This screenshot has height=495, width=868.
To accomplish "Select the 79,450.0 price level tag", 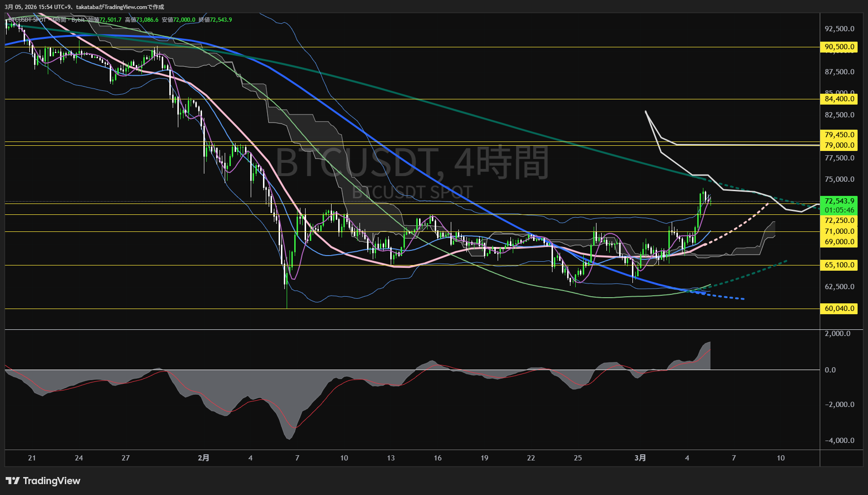I will click(x=839, y=135).
